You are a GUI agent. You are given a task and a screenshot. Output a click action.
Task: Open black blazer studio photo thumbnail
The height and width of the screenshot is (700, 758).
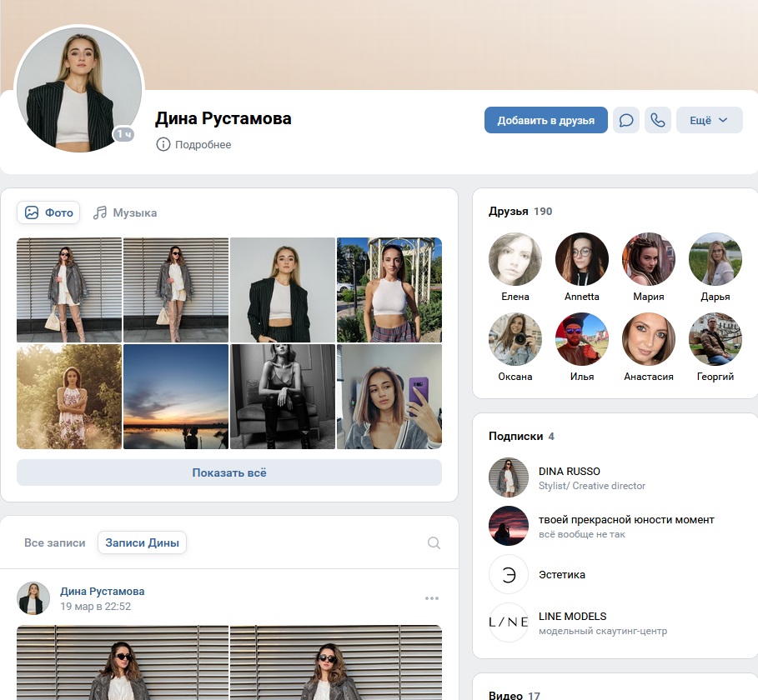283,290
